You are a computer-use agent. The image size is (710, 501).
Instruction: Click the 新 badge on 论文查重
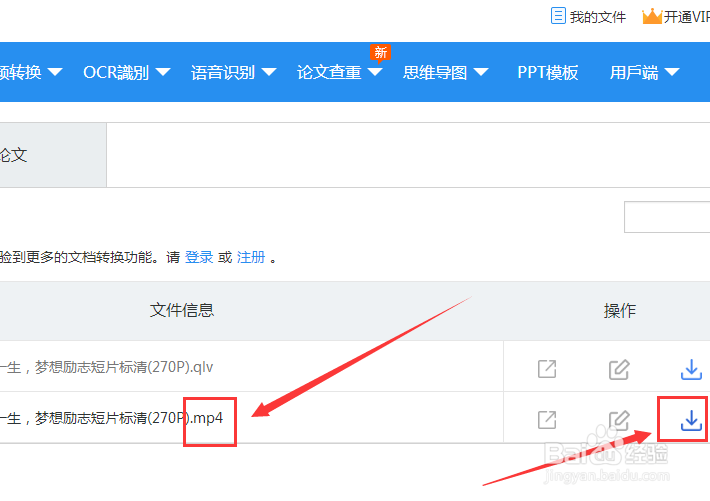[x=380, y=53]
